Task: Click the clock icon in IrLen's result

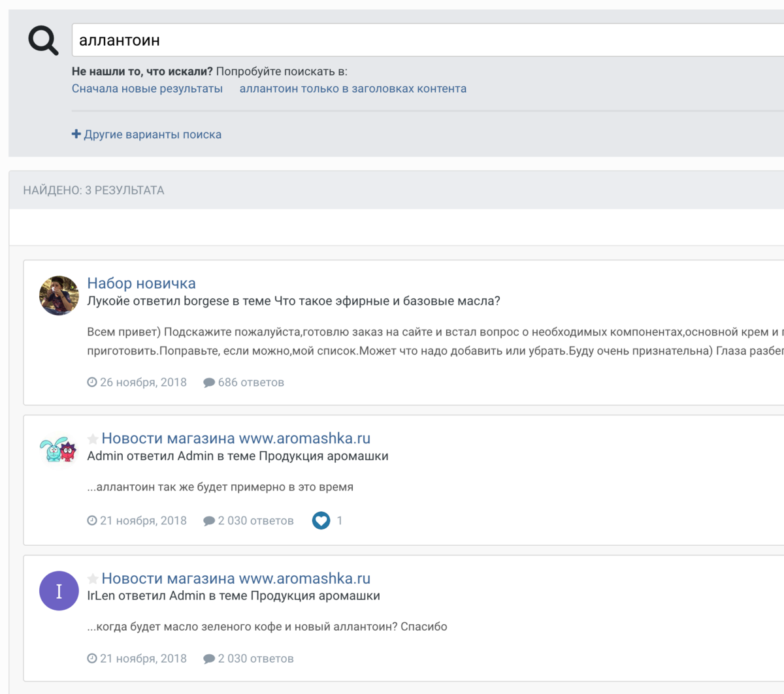Action: (92, 659)
